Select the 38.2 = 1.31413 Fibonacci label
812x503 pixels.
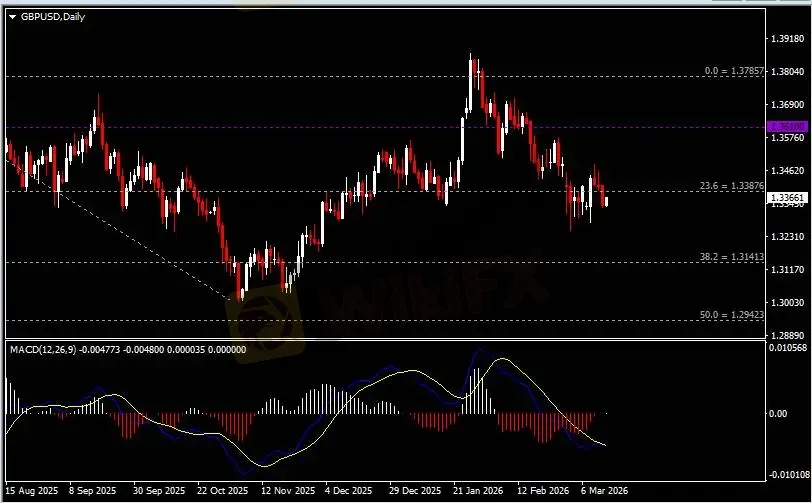coord(732,257)
